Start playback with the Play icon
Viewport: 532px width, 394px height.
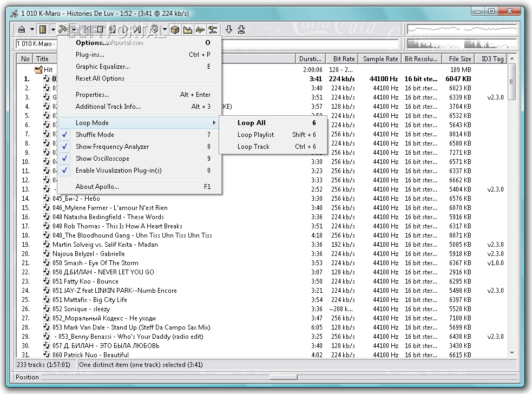pyautogui.click(x=125, y=30)
